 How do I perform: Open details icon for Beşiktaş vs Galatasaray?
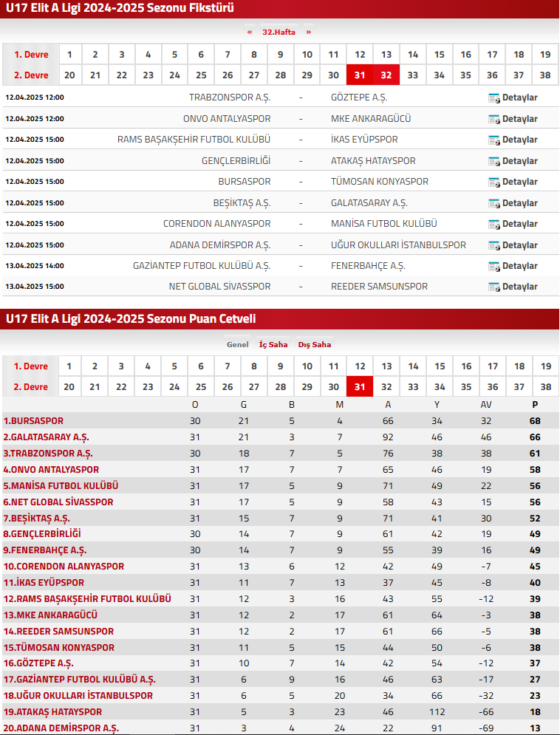click(x=494, y=203)
